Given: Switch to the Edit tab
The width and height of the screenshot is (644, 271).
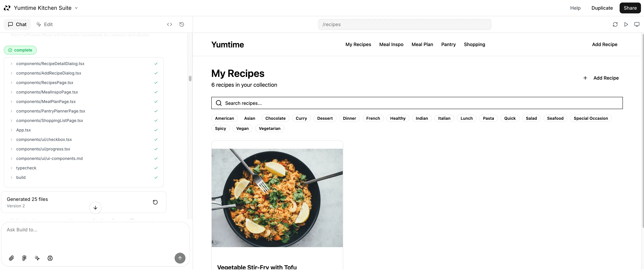Looking at the screenshot, I should pos(45,24).
